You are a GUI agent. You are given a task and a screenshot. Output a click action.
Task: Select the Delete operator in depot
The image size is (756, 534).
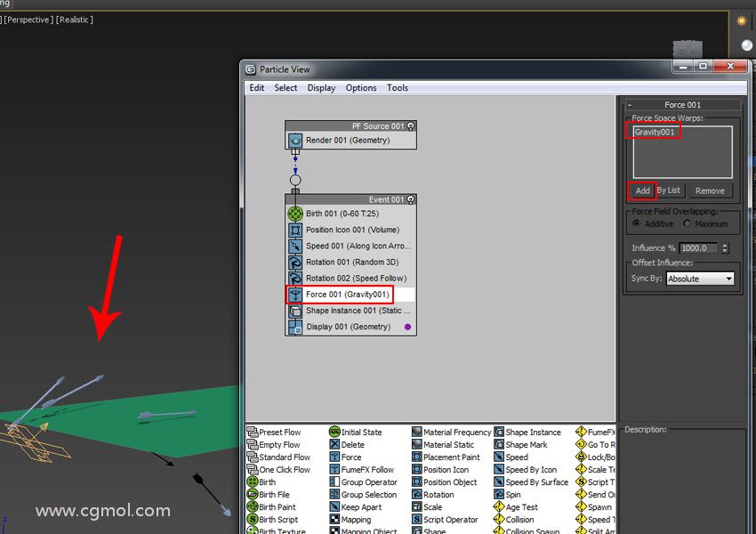[x=347, y=445]
